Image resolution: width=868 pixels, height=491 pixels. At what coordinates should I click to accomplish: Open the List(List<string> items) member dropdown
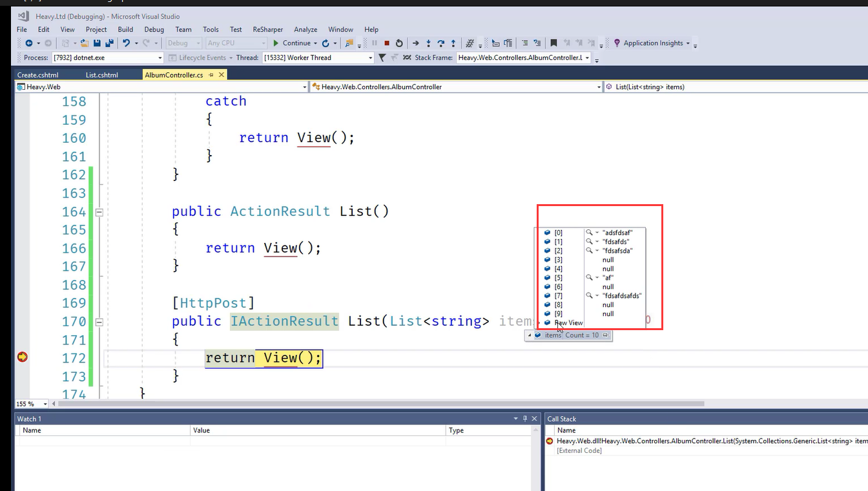point(736,87)
